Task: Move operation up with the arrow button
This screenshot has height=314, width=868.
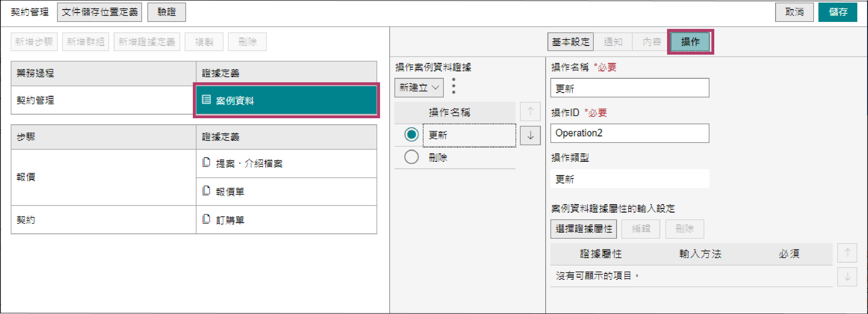Action: [530, 112]
